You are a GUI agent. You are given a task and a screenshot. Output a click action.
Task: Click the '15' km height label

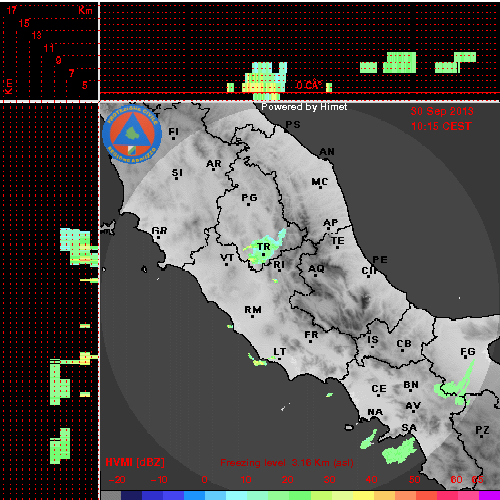tap(24, 23)
